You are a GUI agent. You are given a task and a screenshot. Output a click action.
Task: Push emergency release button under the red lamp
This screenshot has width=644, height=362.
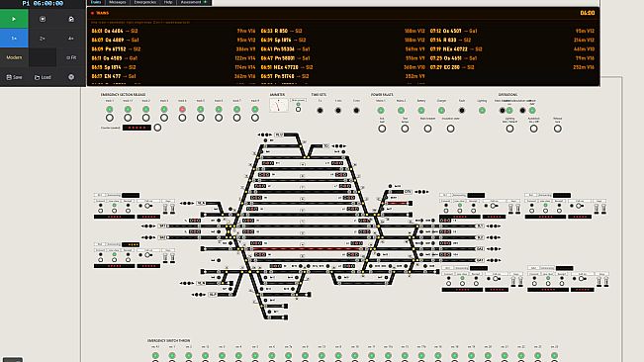coord(182,118)
